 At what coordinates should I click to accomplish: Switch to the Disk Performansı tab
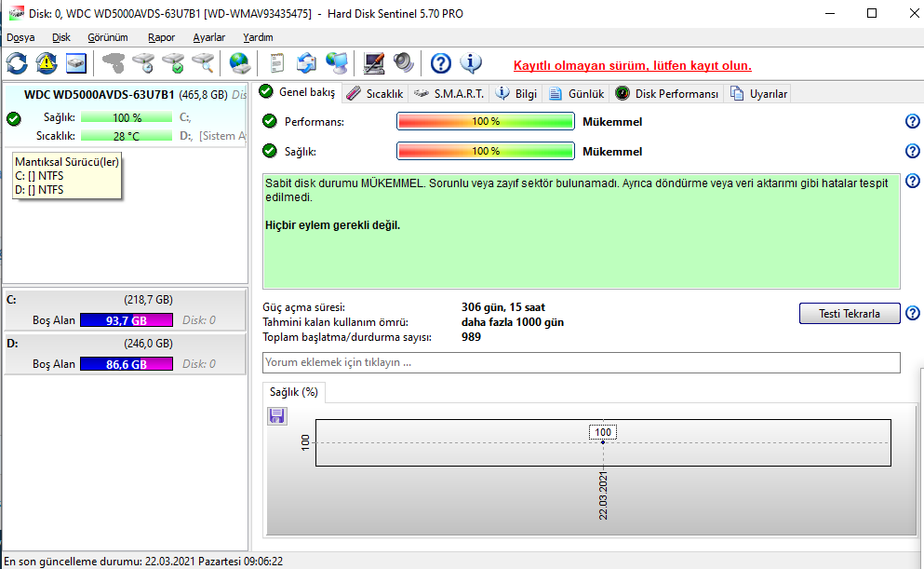(667, 94)
